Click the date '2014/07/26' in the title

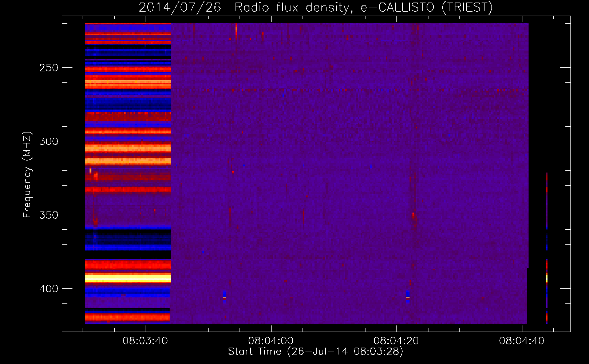click(x=180, y=7)
